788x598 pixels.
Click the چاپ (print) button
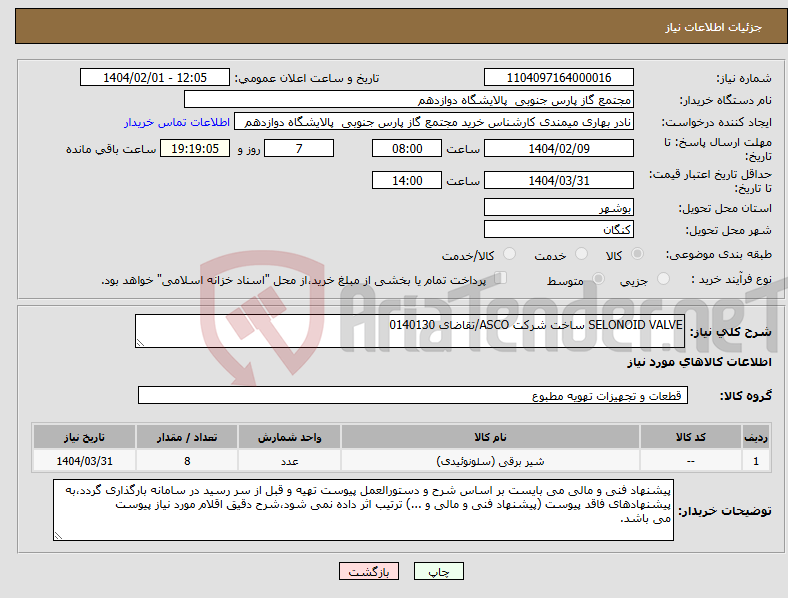(x=438, y=571)
